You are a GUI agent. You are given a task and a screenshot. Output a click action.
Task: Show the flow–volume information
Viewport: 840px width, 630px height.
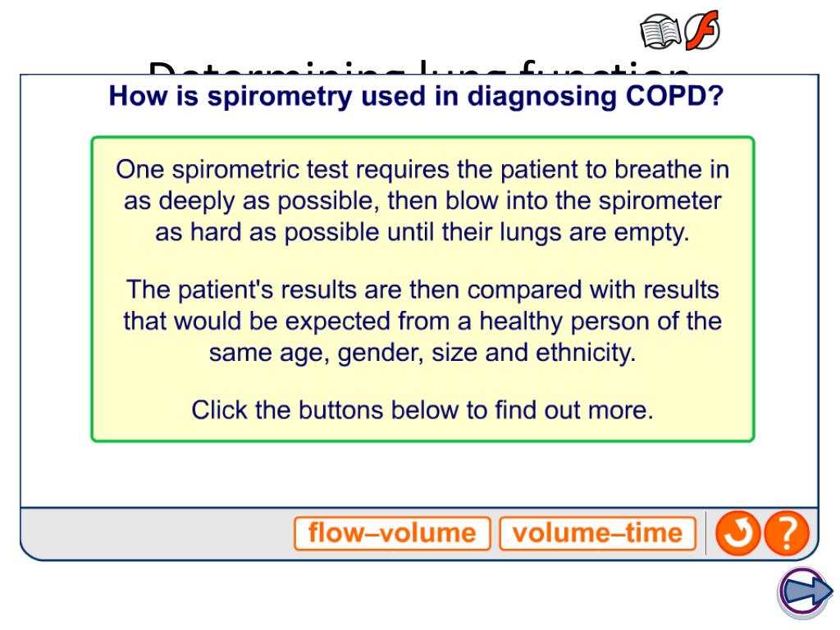point(391,534)
